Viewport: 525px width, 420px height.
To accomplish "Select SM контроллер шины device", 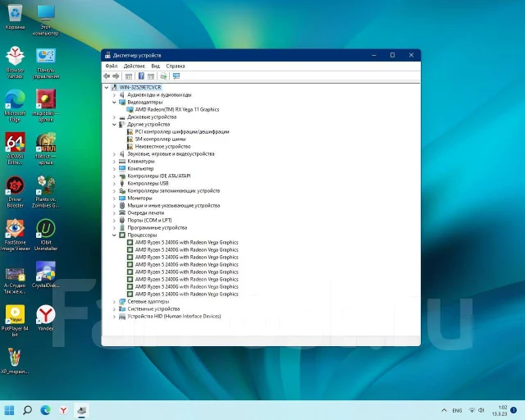I will tap(160, 139).
